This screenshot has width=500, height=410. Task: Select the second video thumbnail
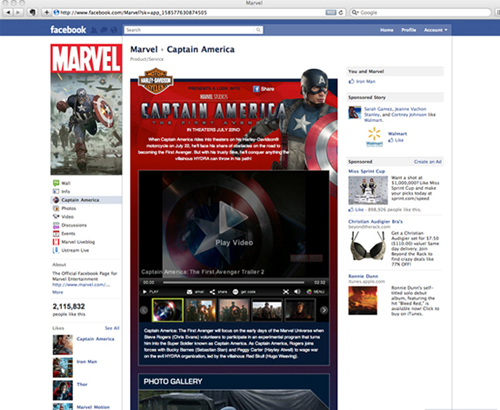tap(201, 310)
